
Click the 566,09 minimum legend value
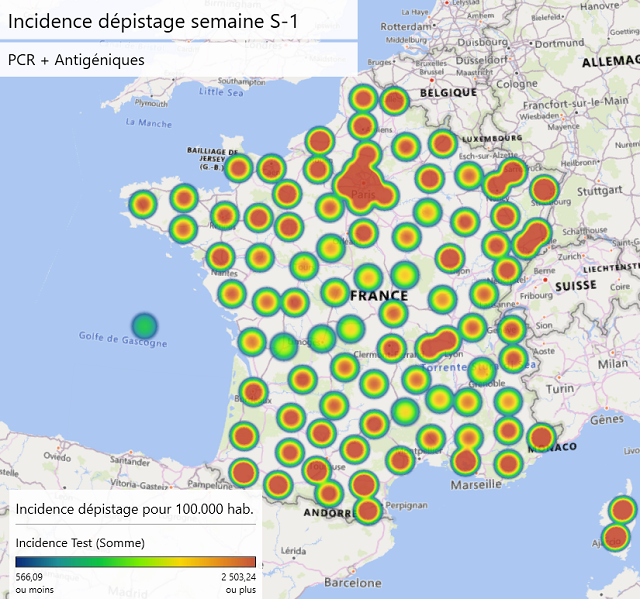pos(30,577)
